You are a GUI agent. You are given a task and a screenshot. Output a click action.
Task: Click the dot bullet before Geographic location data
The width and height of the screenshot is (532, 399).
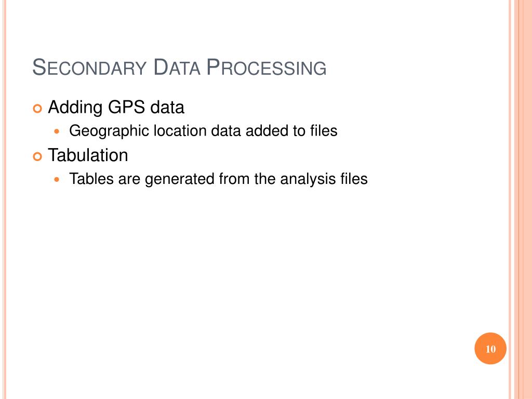57,131
